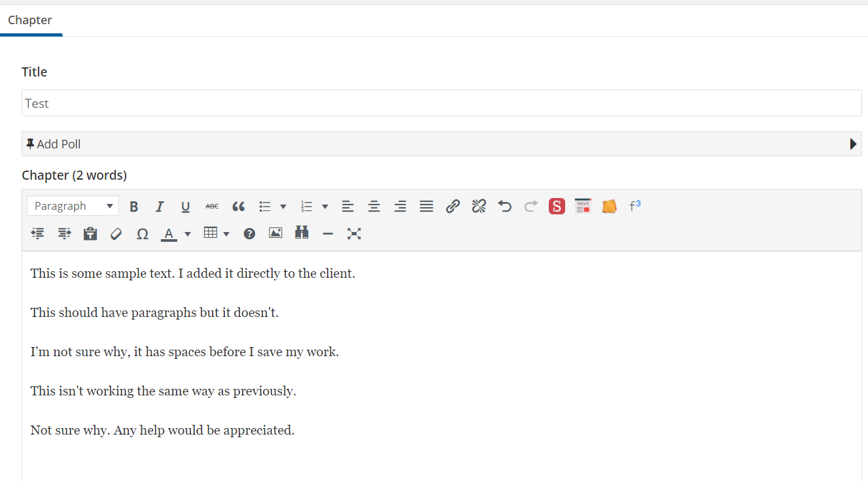
Task: Insert a blockquote
Action: (x=239, y=207)
